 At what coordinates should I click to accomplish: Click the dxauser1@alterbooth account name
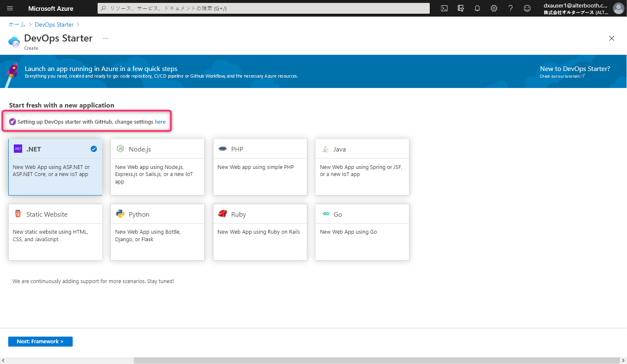coord(576,5)
